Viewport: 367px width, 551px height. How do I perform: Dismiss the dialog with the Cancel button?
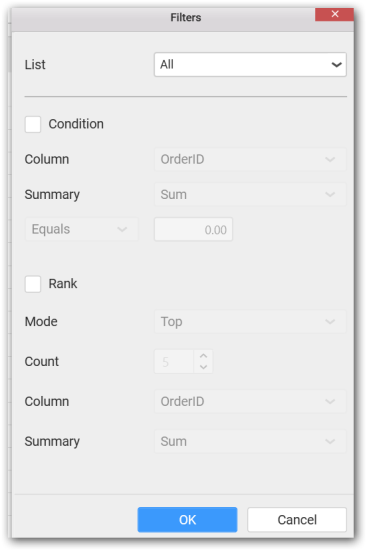tap(297, 520)
